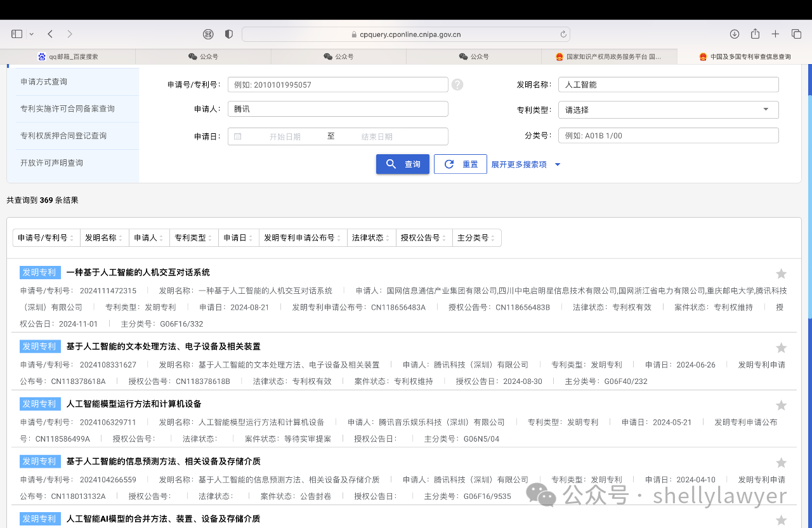Viewport: 812px width, 528px height.
Task: Reload page using the address bar refresh icon
Action: tap(563, 34)
